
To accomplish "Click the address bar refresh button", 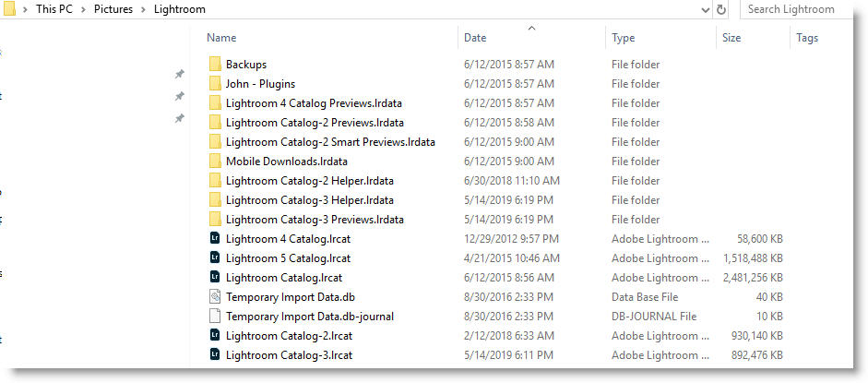I will coord(720,9).
